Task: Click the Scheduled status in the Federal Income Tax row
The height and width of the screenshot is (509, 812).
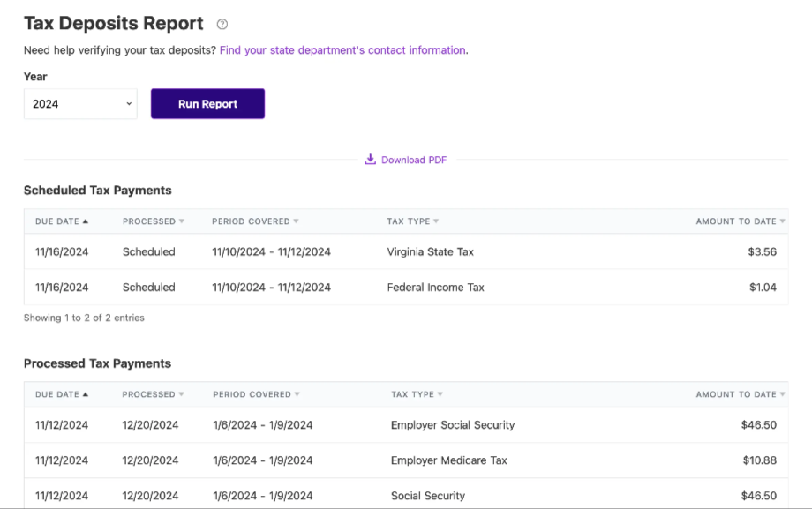Action: tap(148, 288)
